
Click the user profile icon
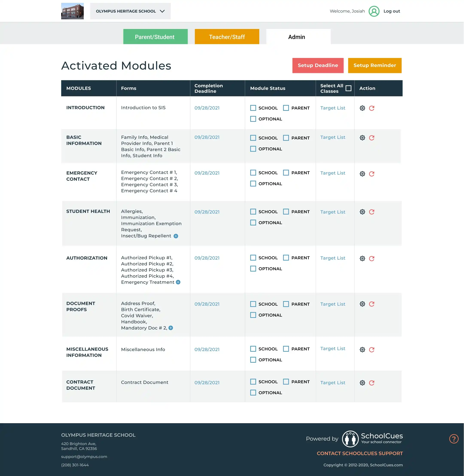pyautogui.click(x=374, y=11)
